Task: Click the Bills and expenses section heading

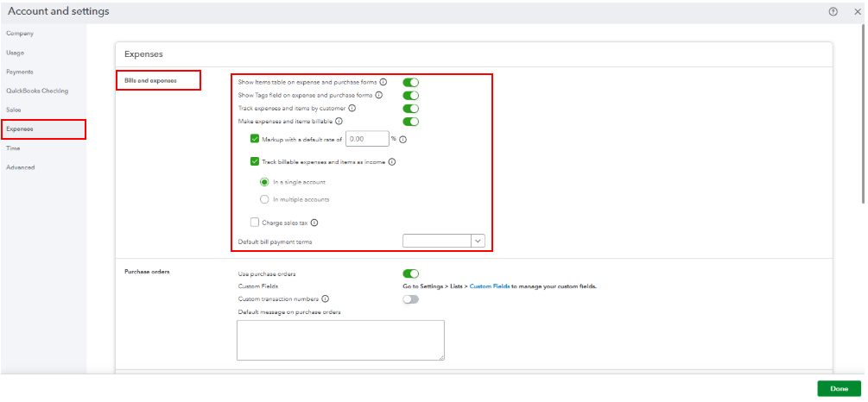Action: (150, 81)
